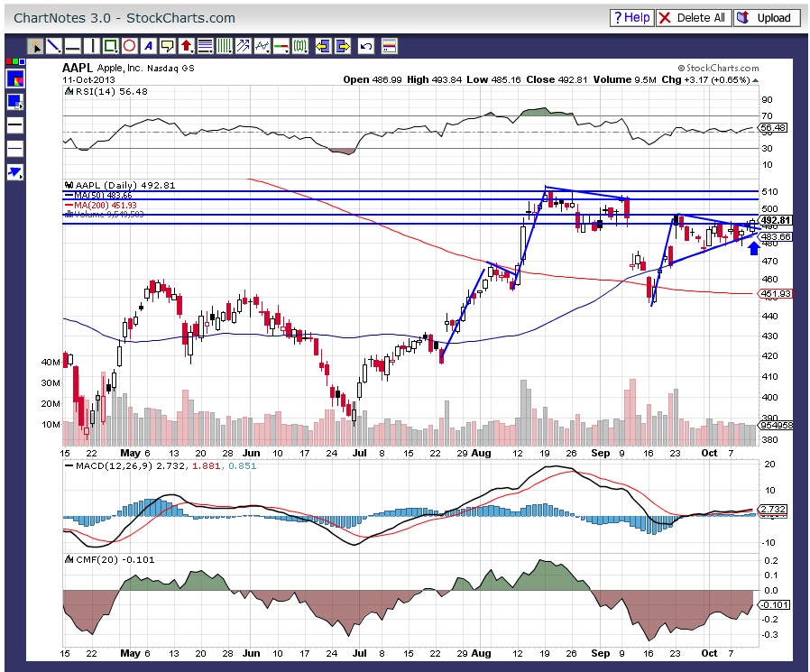
Task: Open the Help page
Action: click(631, 17)
